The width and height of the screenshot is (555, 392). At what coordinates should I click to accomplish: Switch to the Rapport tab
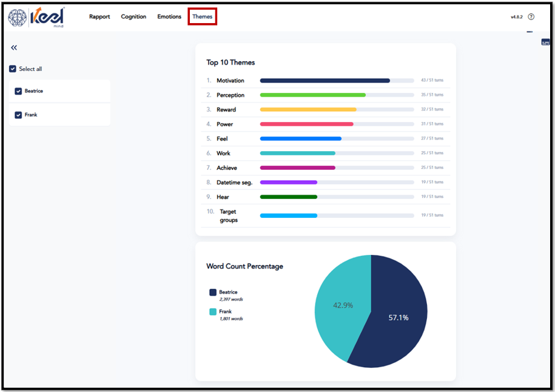pos(99,16)
